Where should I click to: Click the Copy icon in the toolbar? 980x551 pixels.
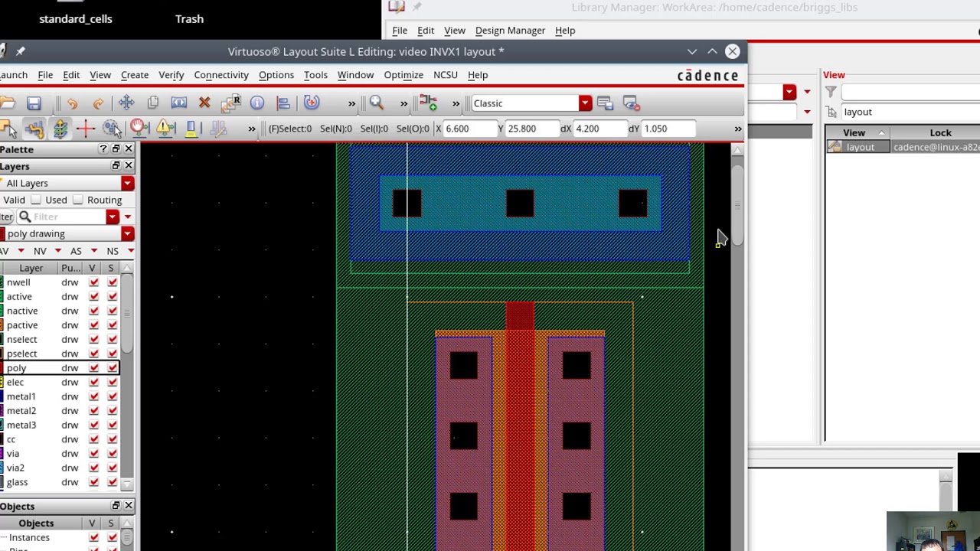coord(152,103)
